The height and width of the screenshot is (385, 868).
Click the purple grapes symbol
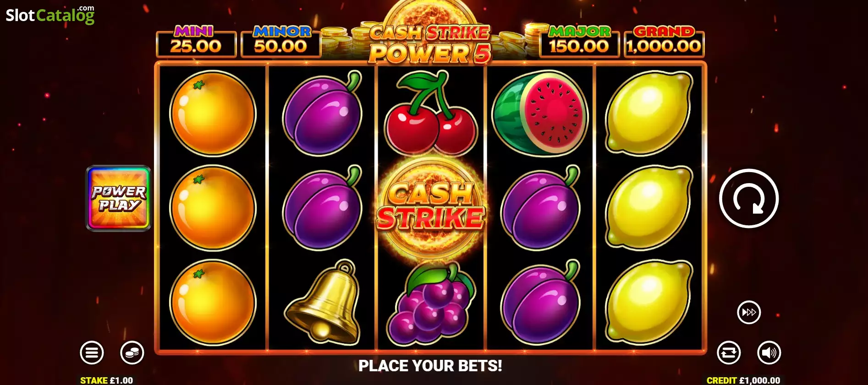click(x=430, y=303)
